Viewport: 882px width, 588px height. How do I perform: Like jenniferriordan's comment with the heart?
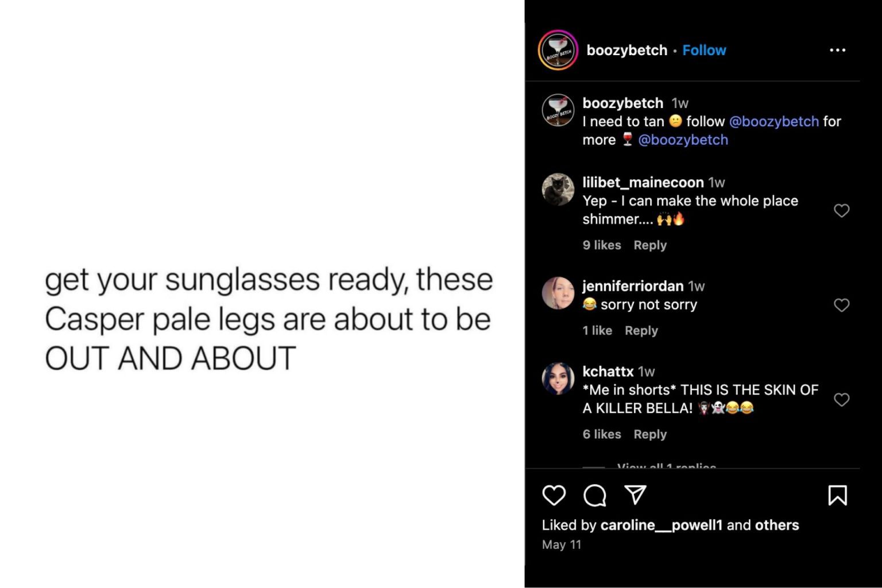[842, 305]
